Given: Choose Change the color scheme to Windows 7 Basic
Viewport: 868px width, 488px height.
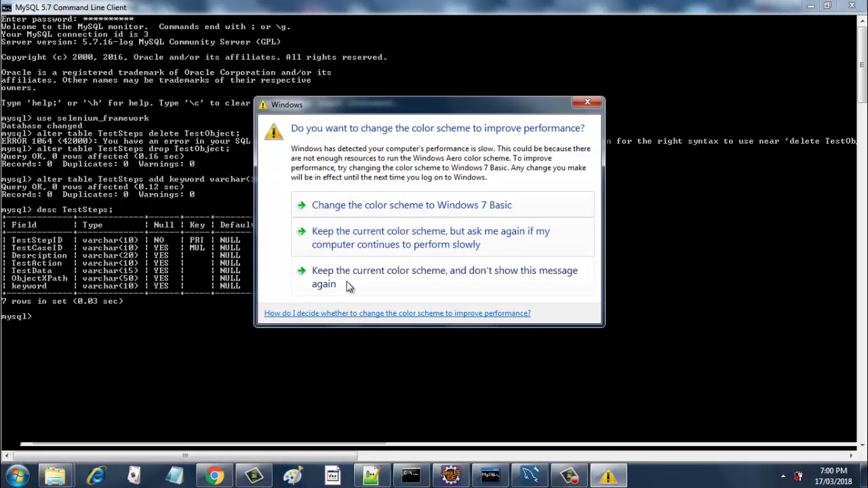Looking at the screenshot, I should pos(443,205).
